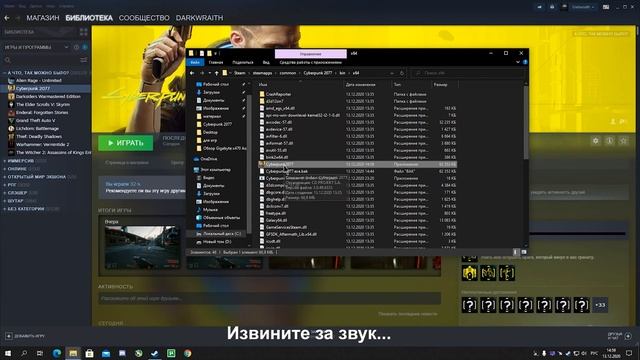Switch File Explorer to details view icon
The width and height of the screenshot is (640, 360).
pos(515,252)
